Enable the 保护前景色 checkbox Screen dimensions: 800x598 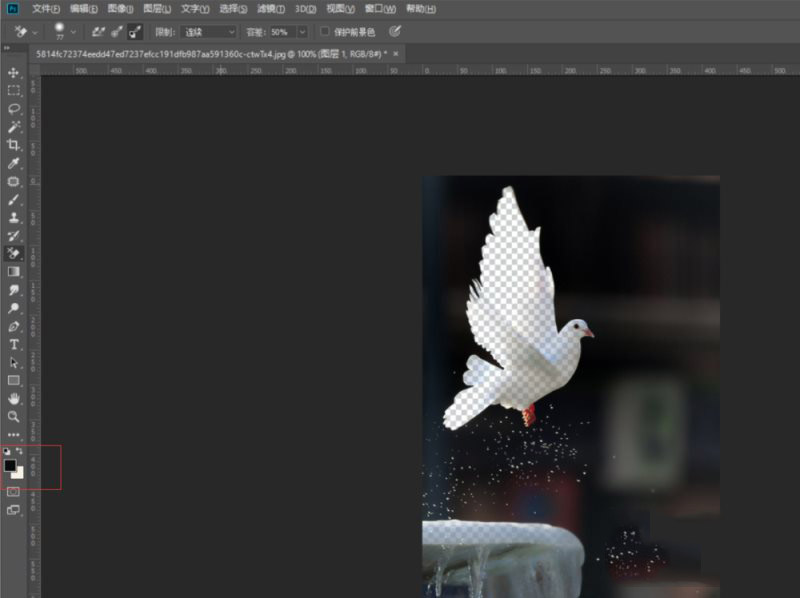point(325,32)
